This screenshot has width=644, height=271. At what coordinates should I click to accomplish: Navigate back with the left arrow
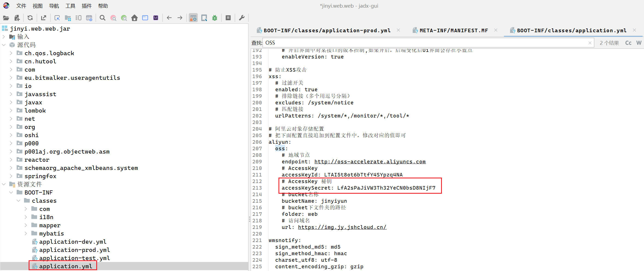169,18
